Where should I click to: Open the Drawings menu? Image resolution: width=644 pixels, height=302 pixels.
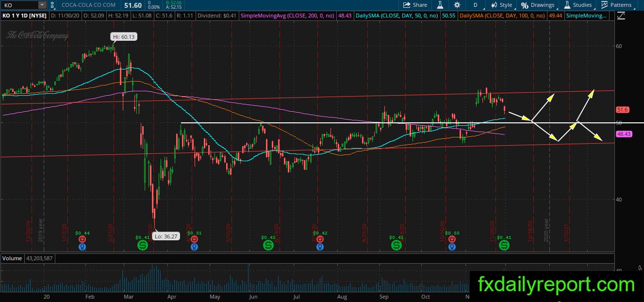point(538,5)
